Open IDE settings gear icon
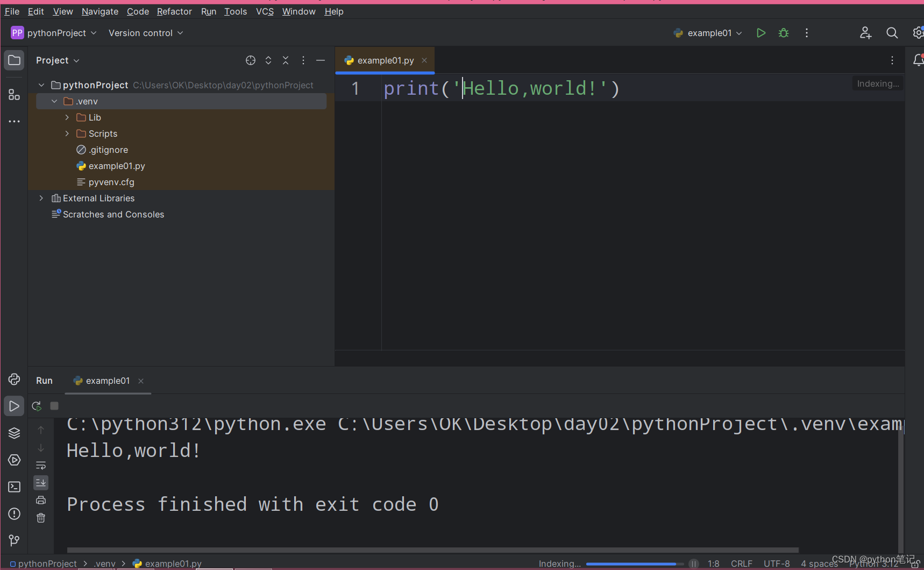 coord(918,33)
